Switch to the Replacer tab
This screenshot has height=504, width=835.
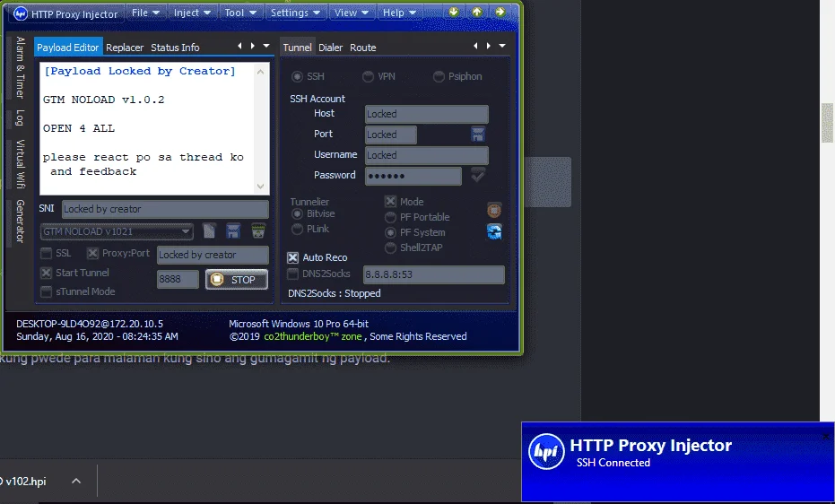tap(125, 48)
